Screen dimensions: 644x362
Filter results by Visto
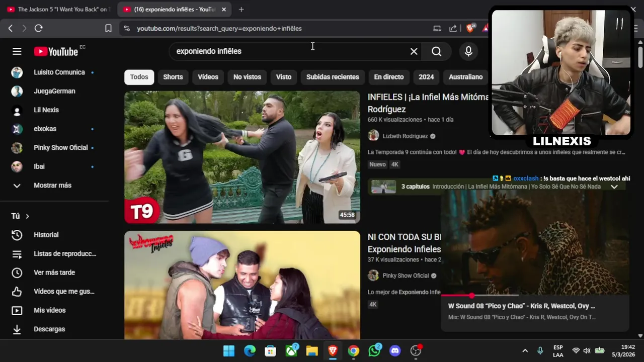(x=284, y=77)
